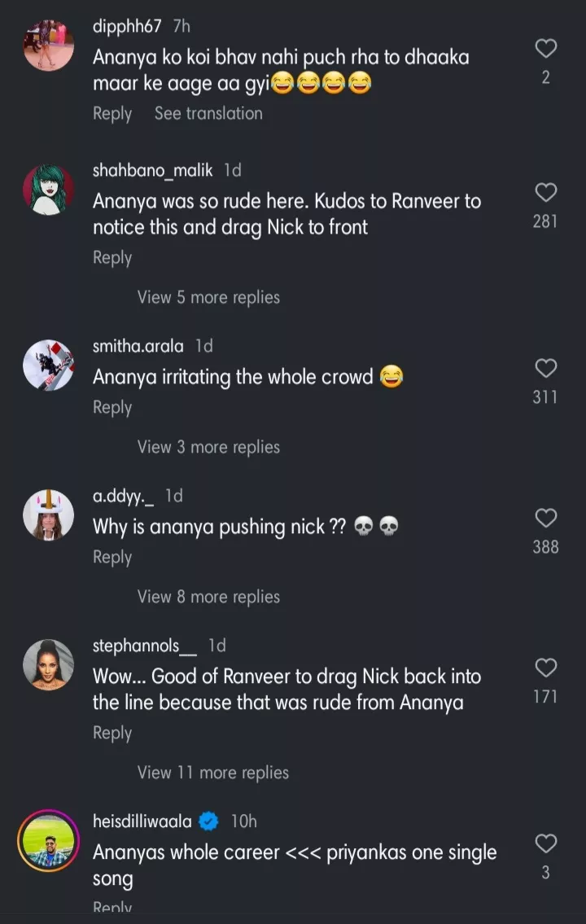Tap heart icon on stephannols__'s comment
Image resolution: width=586 pixels, height=924 pixels.
pos(545,668)
